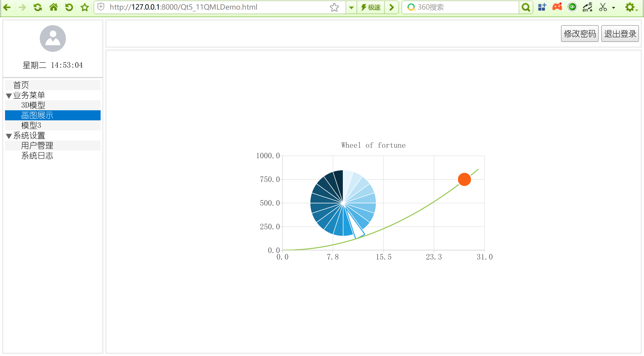Click 退出登录 button
This screenshot has width=644, height=356.
pos(620,33)
